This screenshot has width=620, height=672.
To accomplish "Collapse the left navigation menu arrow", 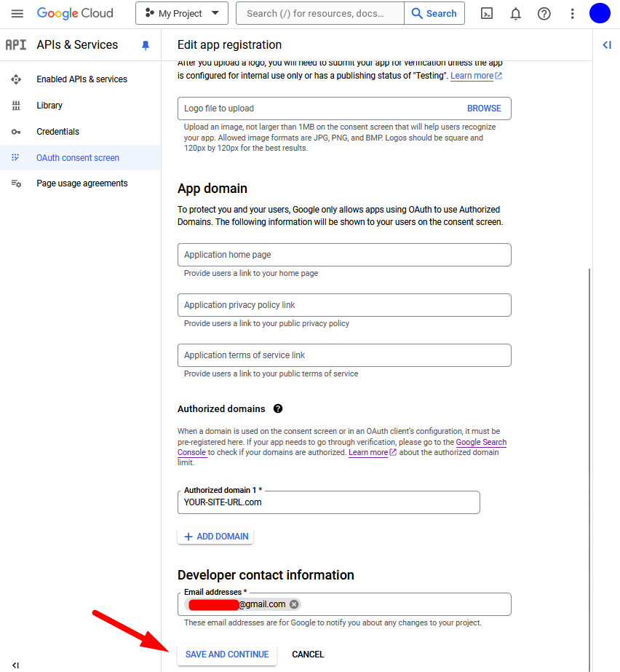I will pos(15,665).
